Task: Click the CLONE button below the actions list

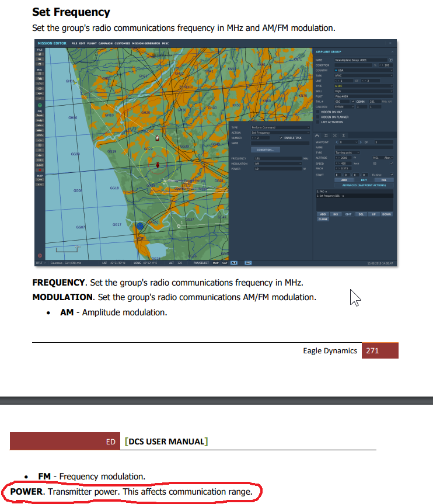Action: pyautogui.click(x=323, y=219)
